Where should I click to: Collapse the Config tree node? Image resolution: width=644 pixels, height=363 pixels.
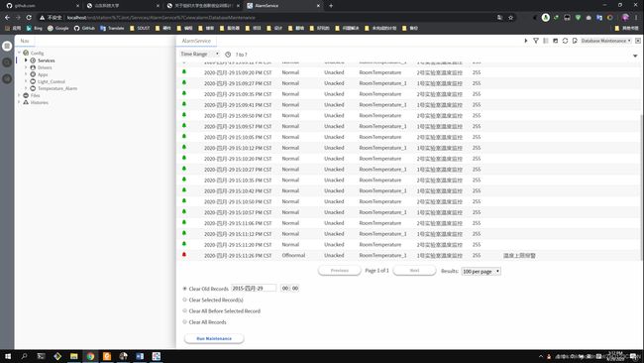19,53
